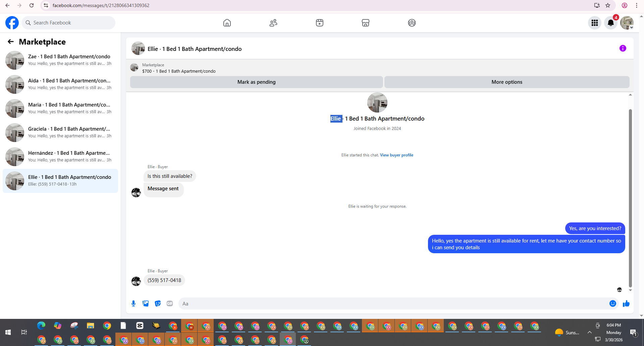Open the Windows notification center icon
644x346 pixels.
[x=633, y=332]
